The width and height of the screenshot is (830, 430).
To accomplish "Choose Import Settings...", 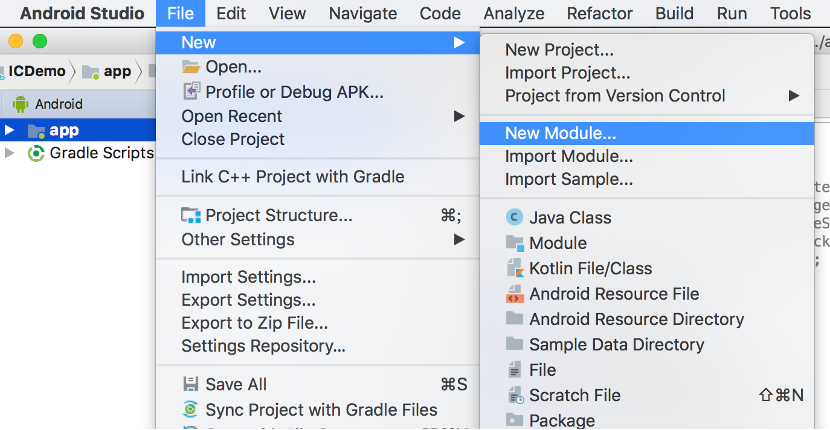I will [x=249, y=277].
